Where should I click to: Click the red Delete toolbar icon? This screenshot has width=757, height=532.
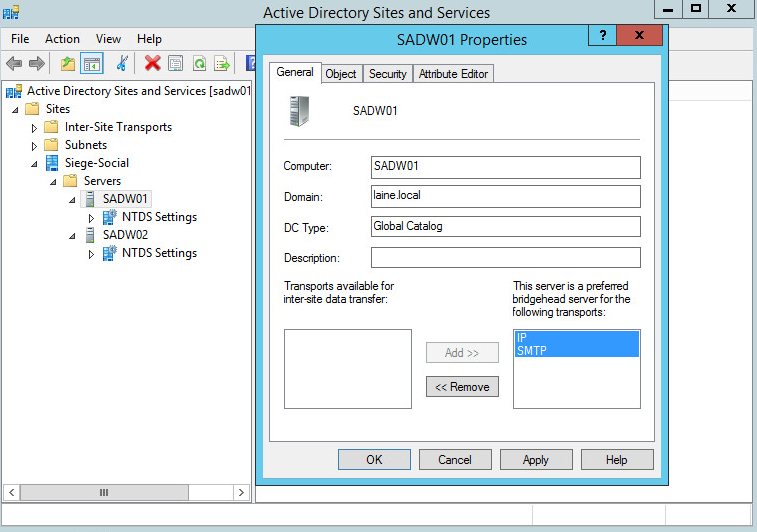point(153,63)
